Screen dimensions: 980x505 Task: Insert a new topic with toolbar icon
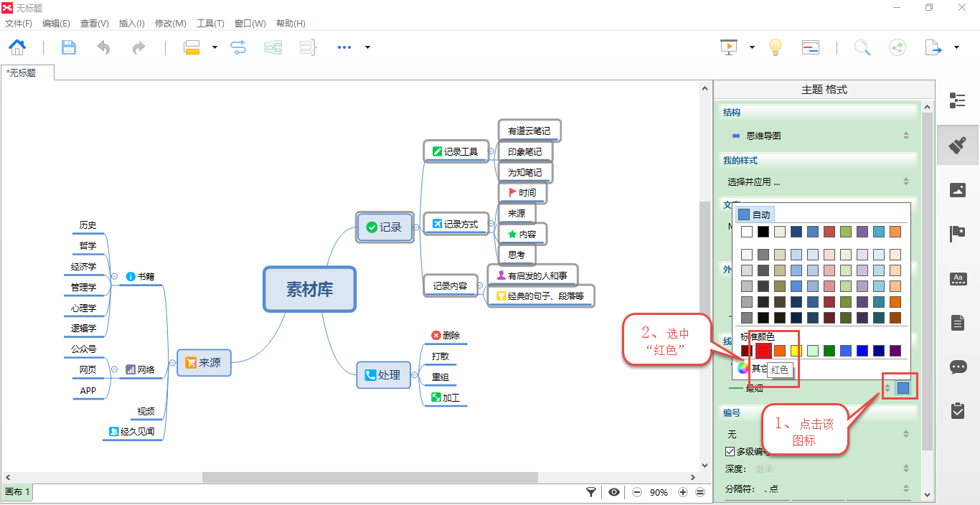point(192,47)
